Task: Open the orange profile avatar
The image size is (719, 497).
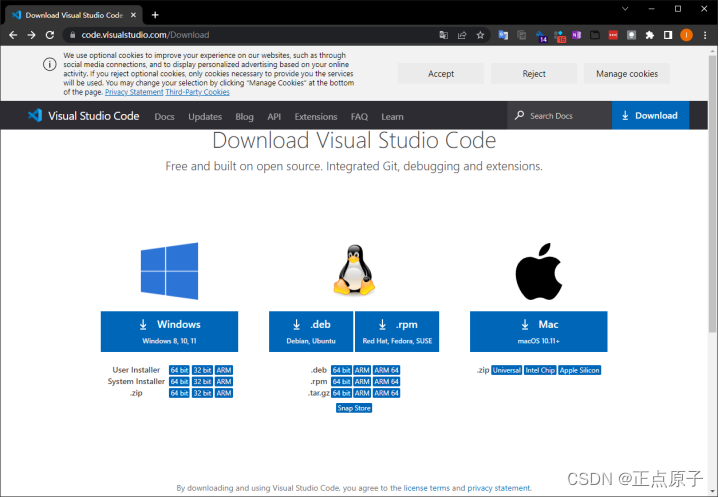Action: (x=686, y=35)
